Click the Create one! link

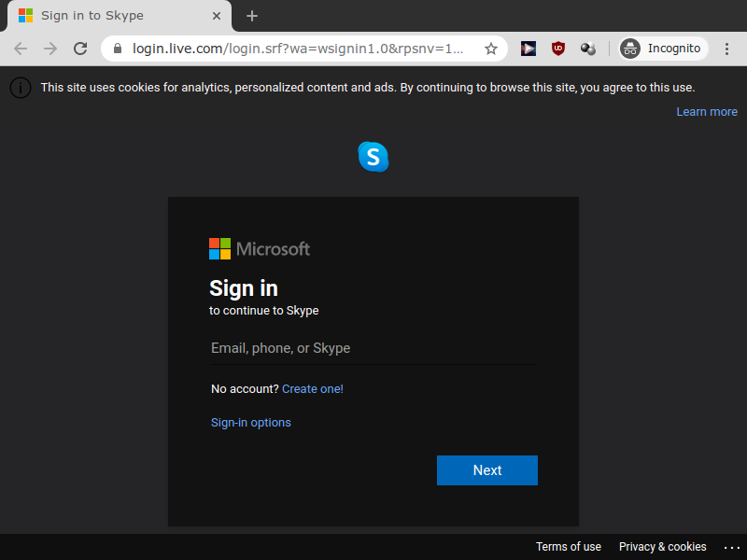(x=313, y=389)
